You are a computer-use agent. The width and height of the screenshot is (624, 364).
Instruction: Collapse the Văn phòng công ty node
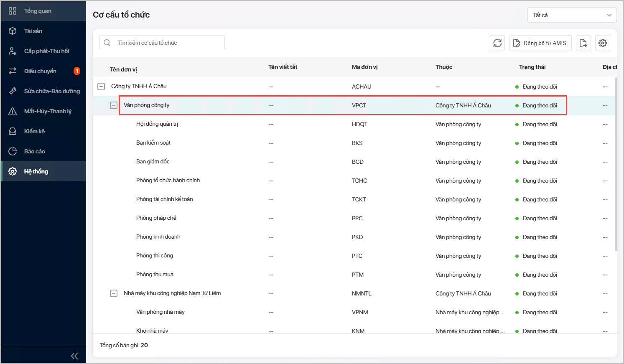[x=114, y=105]
